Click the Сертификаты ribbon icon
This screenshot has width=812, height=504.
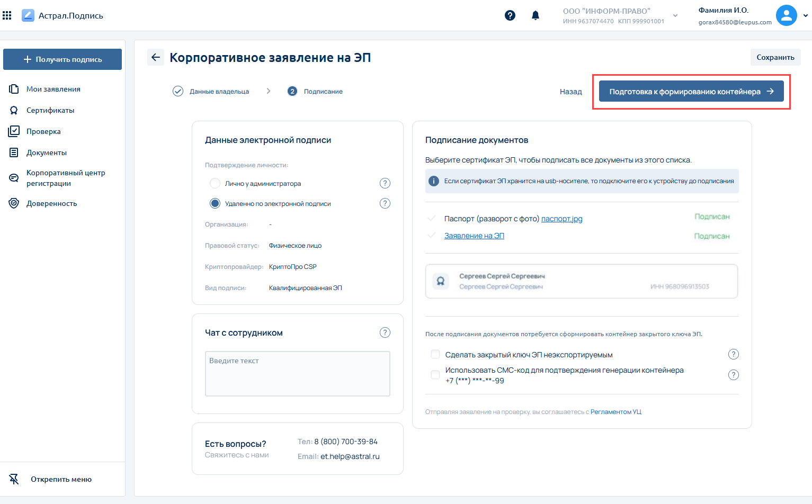(14, 110)
